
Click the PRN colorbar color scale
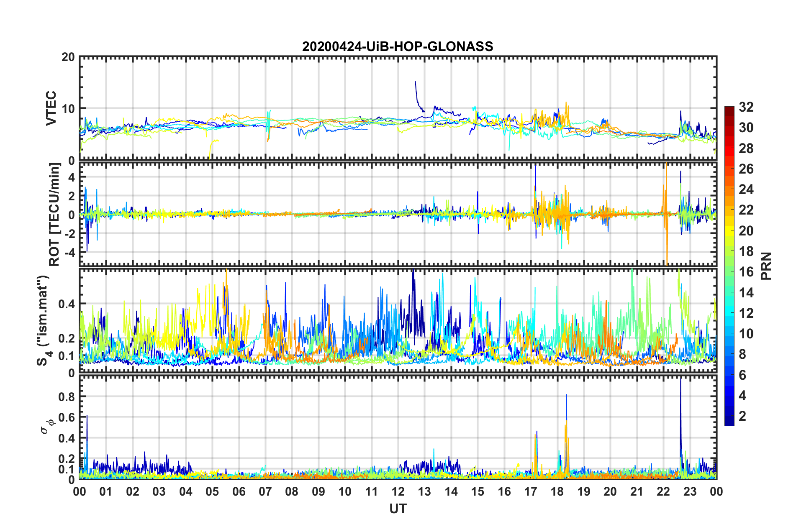(729, 266)
